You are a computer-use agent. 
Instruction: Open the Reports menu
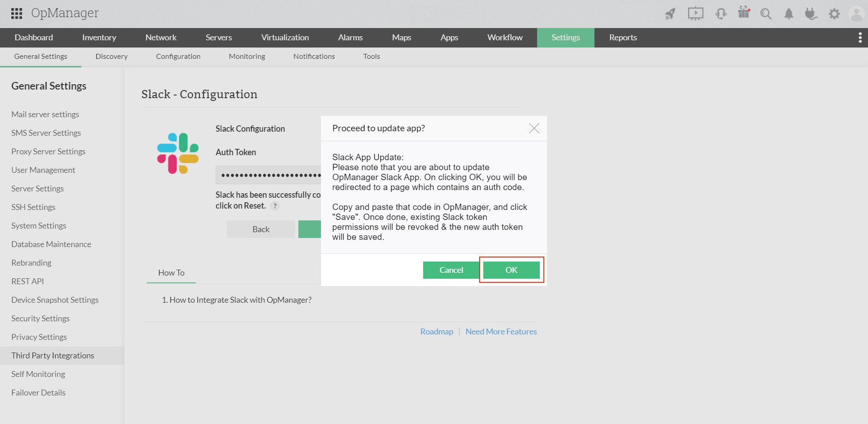[x=623, y=38]
